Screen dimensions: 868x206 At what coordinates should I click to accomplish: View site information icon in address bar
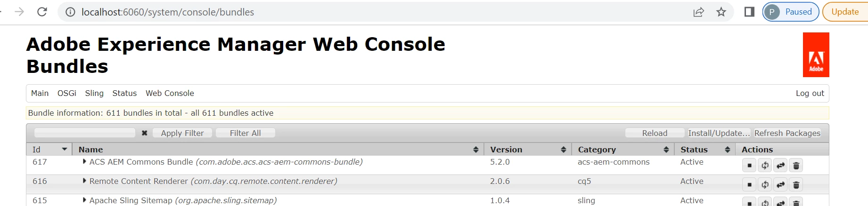pos(70,12)
